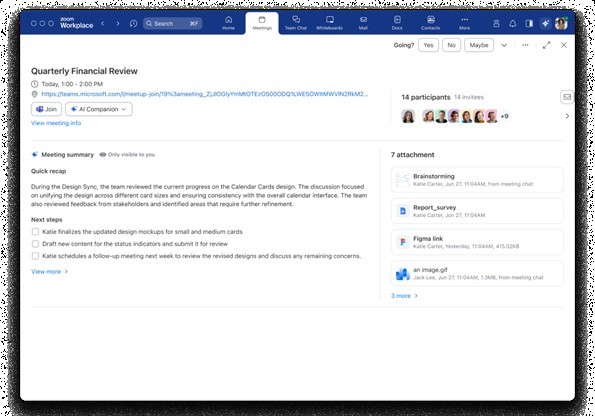Click the Search input field
595x416 pixels.
(x=173, y=24)
